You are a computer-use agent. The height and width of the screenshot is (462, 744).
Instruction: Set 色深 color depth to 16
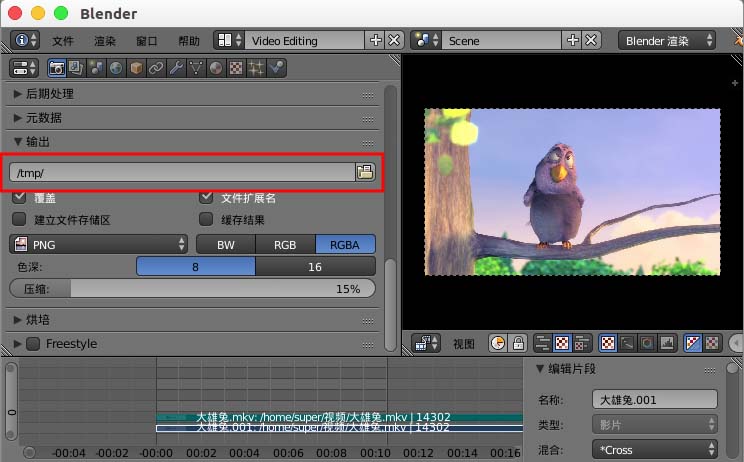coord(315,267)
